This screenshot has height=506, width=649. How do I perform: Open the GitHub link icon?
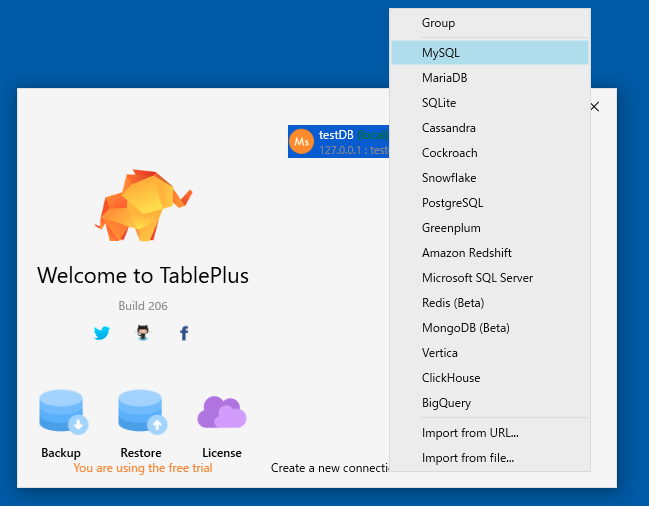tap(143, 333)
